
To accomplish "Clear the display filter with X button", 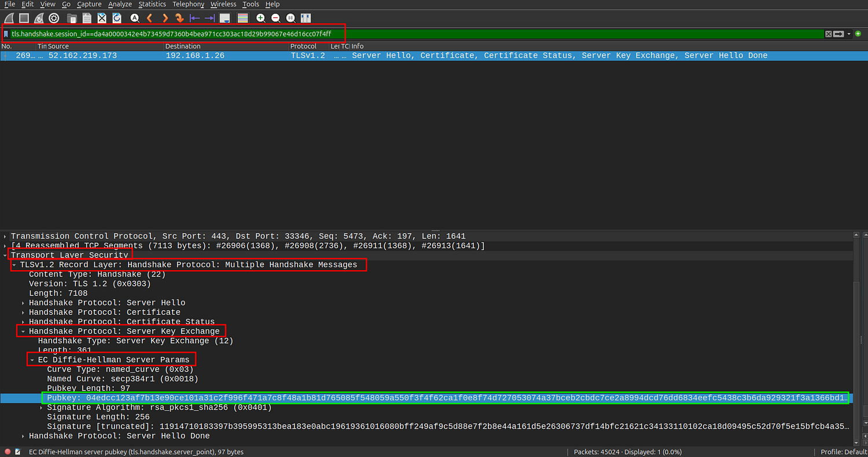I will point(828,34).
